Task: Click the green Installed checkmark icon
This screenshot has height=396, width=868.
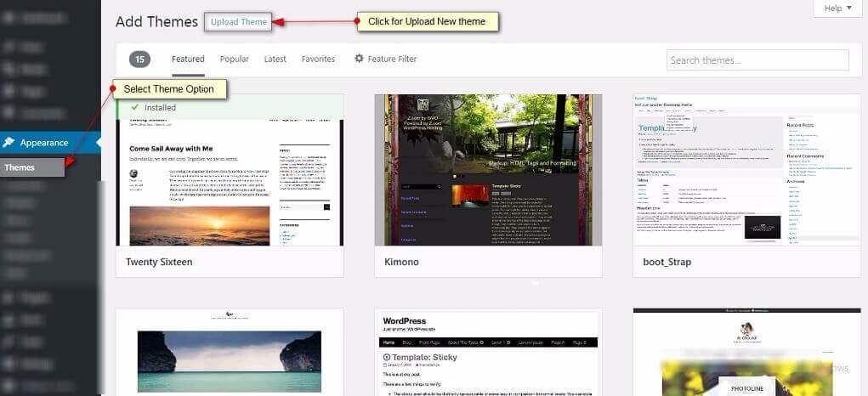Action: click(x=134, y=107)
